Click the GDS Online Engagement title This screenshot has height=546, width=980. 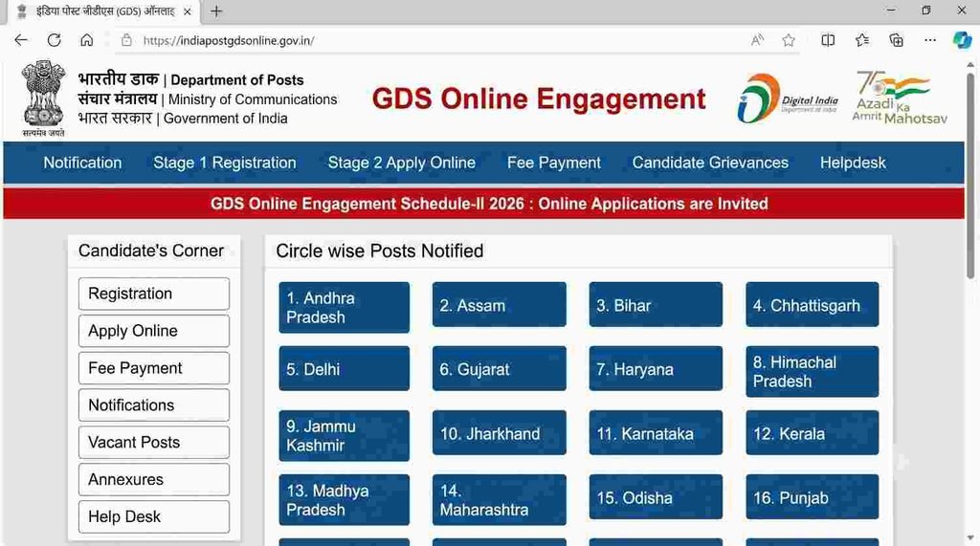click(x=539, y=98)
